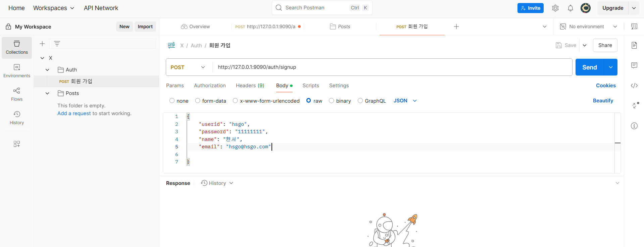Open the comments icon in right sidebar
Viewport: 644px width, 247px height.
point(634,65)
